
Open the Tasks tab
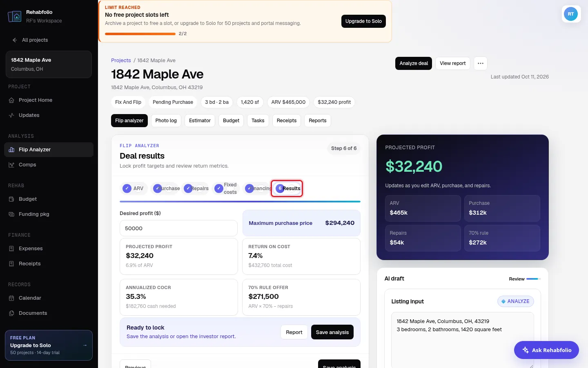click(x=258, y=121)
